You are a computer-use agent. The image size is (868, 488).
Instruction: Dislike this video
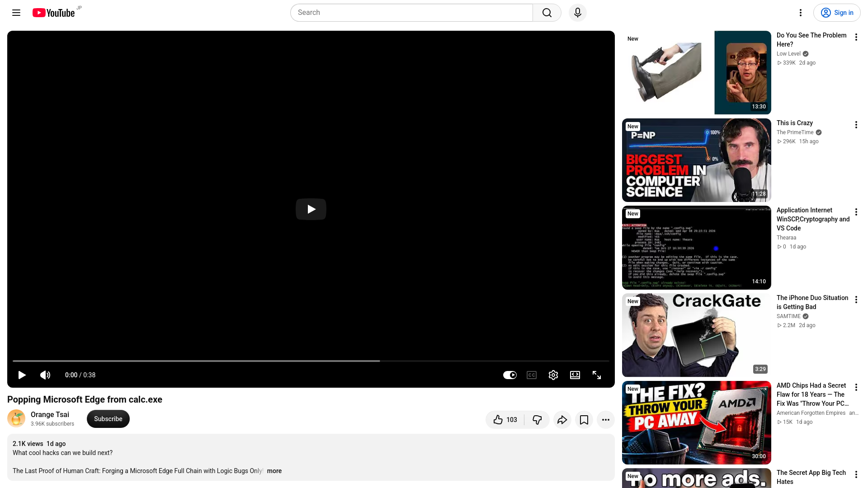[x=537, y=420]
